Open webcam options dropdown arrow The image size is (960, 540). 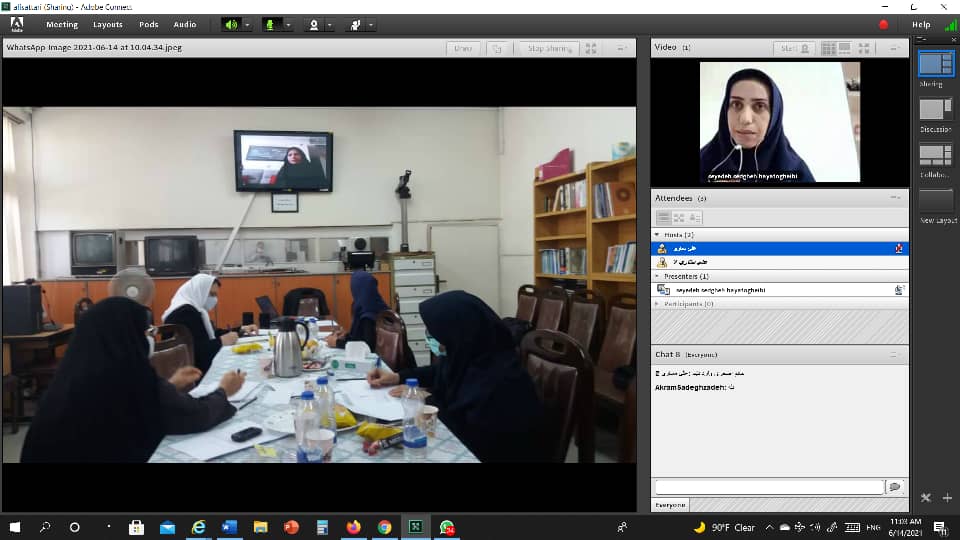pyautogui.click(x=329, y=25)
